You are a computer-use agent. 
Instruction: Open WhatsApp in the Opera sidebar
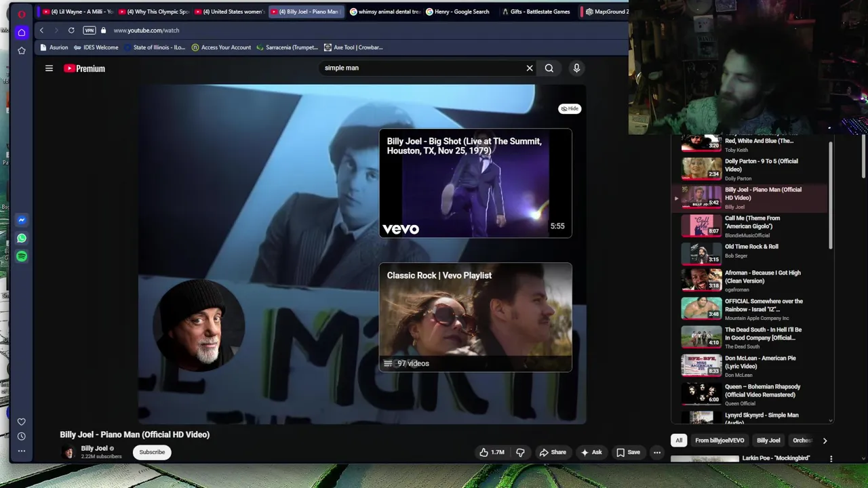22,238
